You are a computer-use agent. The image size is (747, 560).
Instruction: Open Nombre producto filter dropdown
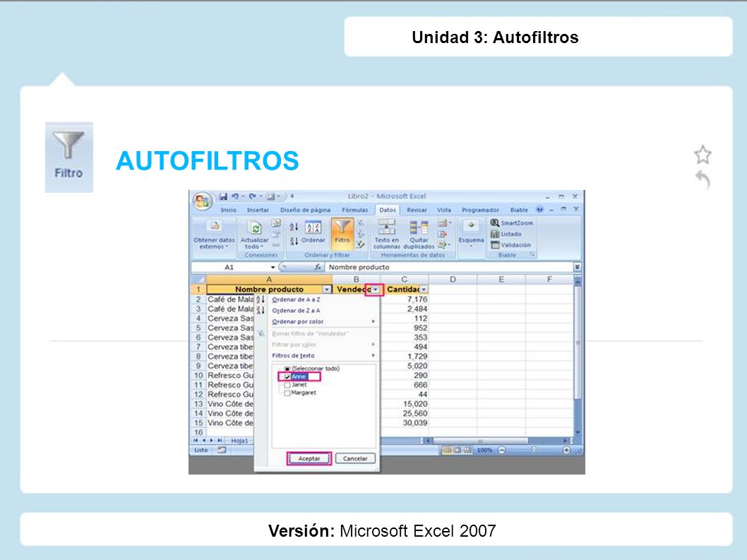327,290
